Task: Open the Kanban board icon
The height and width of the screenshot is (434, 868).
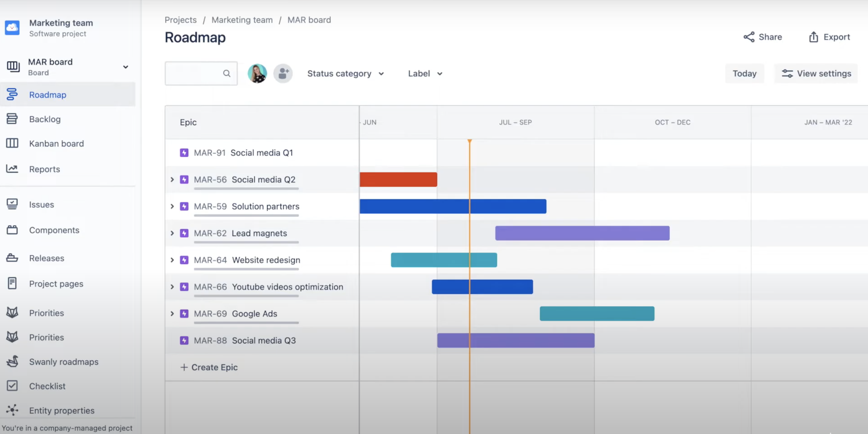Action: pos(12,143)
